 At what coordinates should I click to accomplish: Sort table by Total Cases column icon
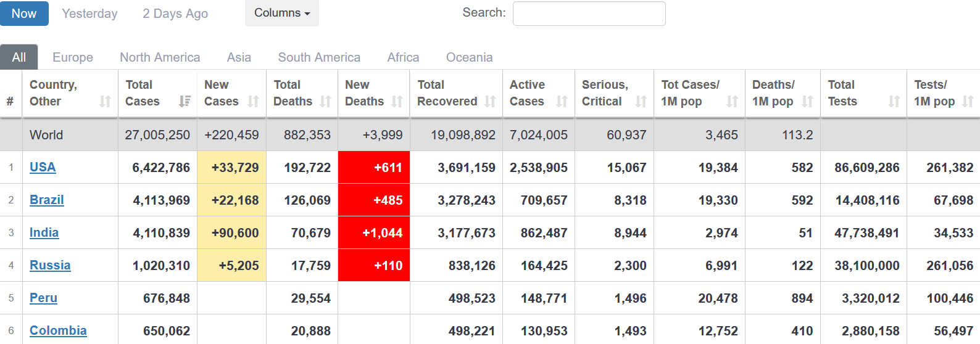click(185, 101)
